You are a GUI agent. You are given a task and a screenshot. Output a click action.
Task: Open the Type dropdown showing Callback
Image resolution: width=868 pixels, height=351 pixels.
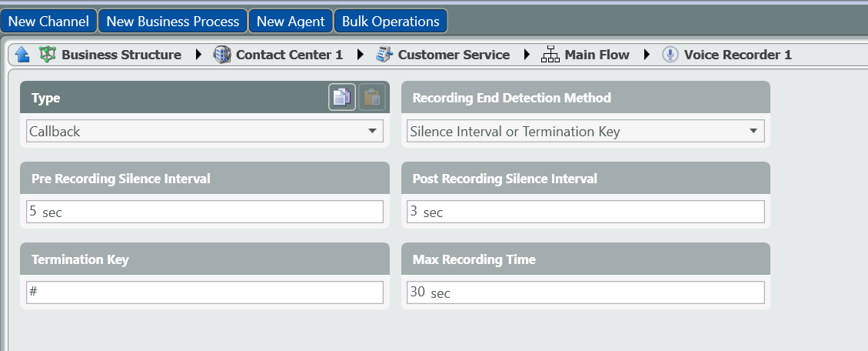click(205, 132)
